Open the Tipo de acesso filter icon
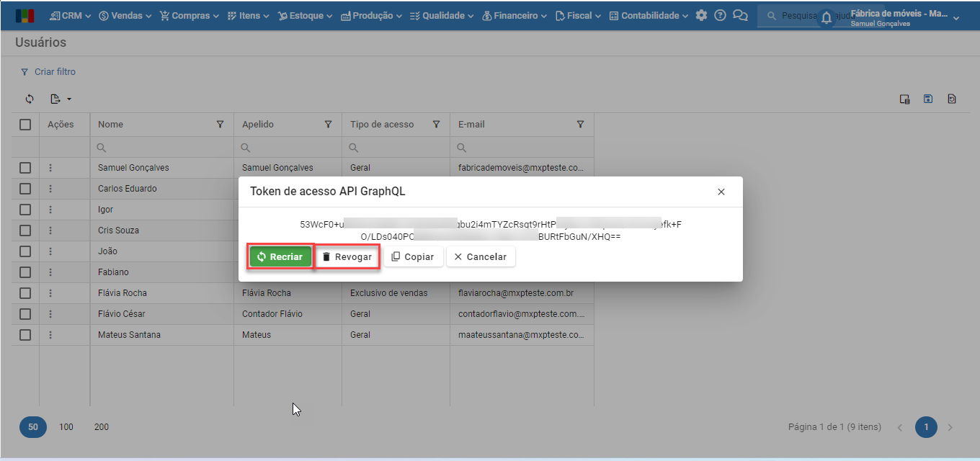The image size is (980, 461). point(437,125)
